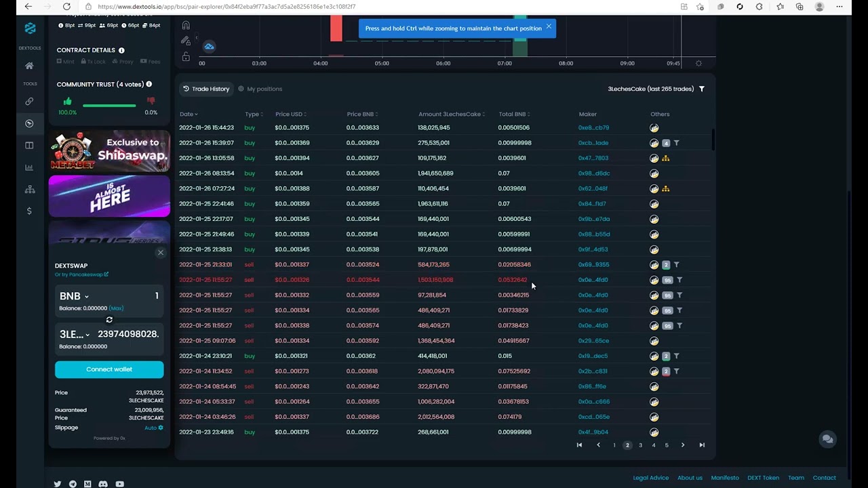The image size is (868, 488).
Task: Sort trades by Type column
Action: click(x=254, y=115)
